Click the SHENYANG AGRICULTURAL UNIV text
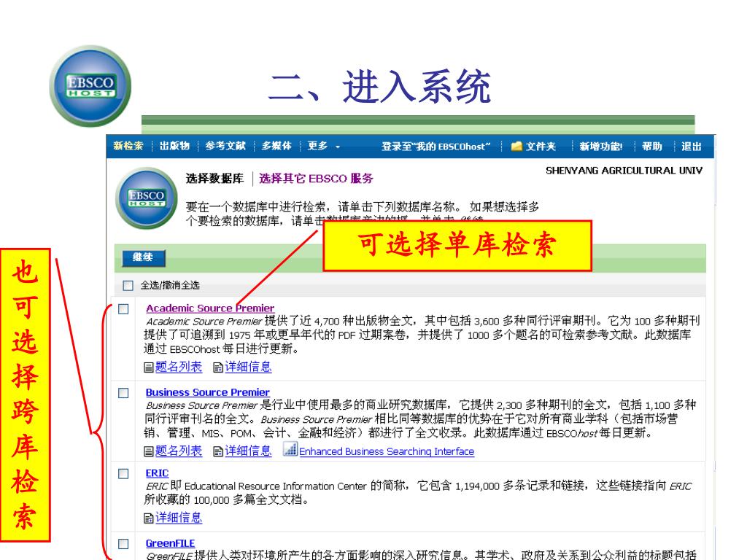Image resolution: width=747 pixels, height=560 pixels. pyautogui.click(x=624, y=171)
